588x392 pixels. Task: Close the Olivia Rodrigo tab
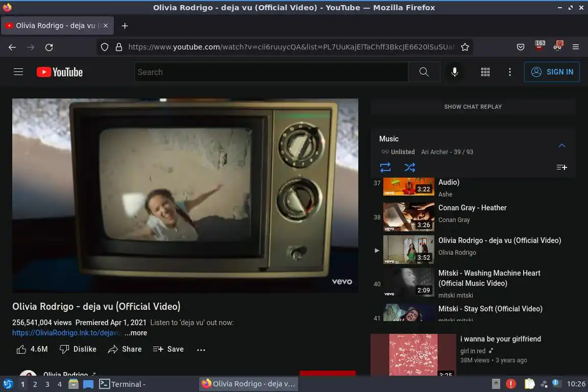pos(106,26)
